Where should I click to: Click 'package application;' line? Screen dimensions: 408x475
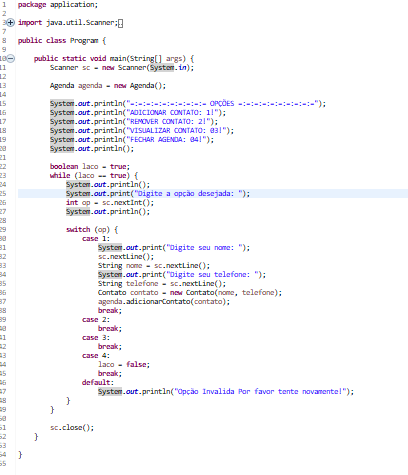58,5
